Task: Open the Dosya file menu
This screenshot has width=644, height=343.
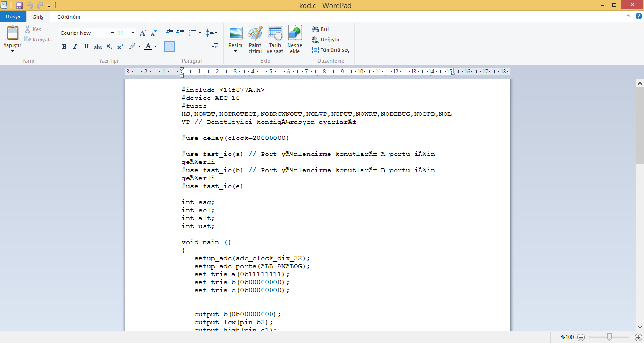Action: point(13,16)
